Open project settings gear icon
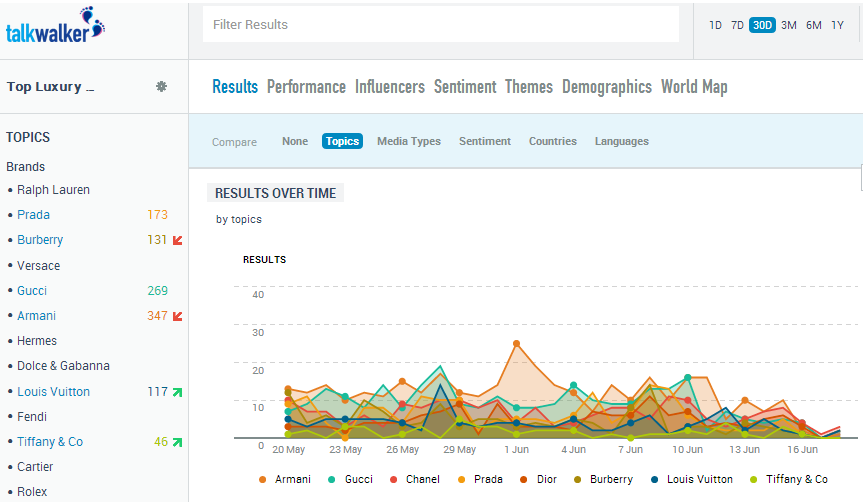 point(161,86)
